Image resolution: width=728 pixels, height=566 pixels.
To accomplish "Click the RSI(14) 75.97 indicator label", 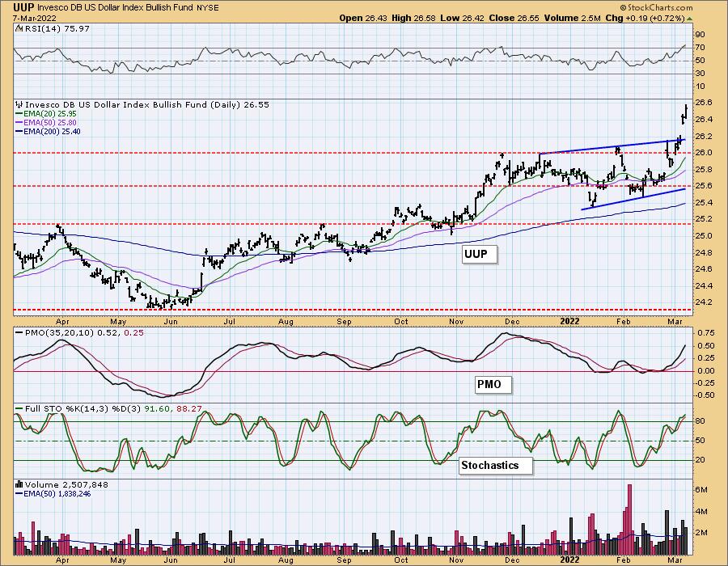I will click(56, 28).
